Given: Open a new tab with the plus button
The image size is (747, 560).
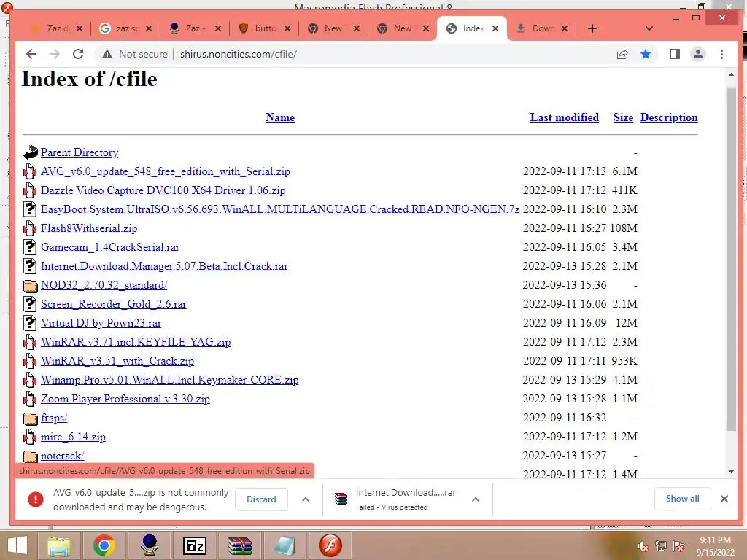Looking at the screenshot, I should click(x=592, y=28).
